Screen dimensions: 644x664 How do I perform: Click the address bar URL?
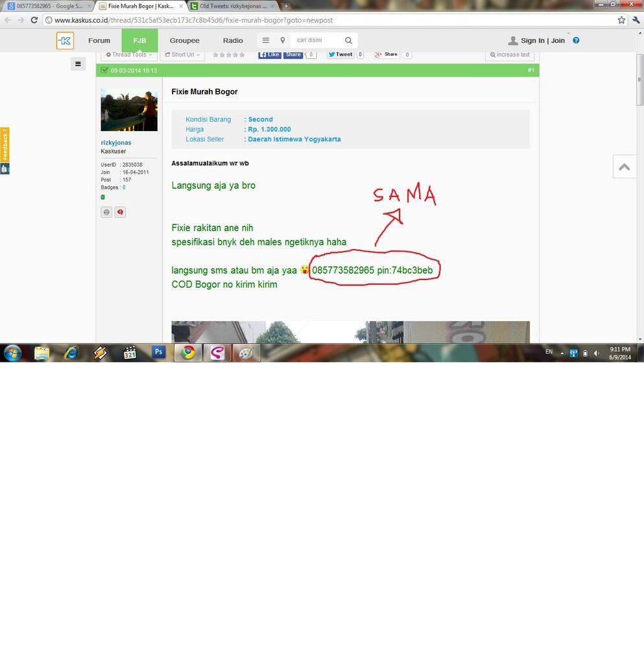pos(193,20)
